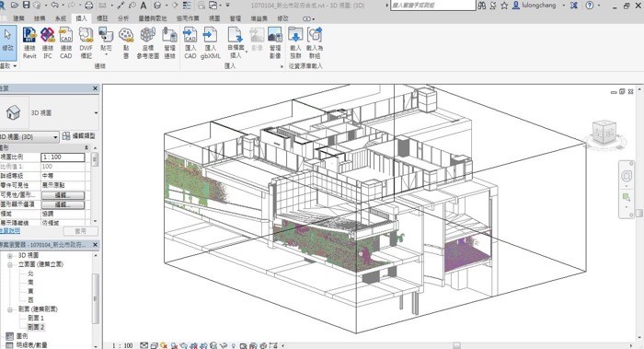Click the Coordination Model icon
Screen dimensions: 644x349
pos(148,35)
